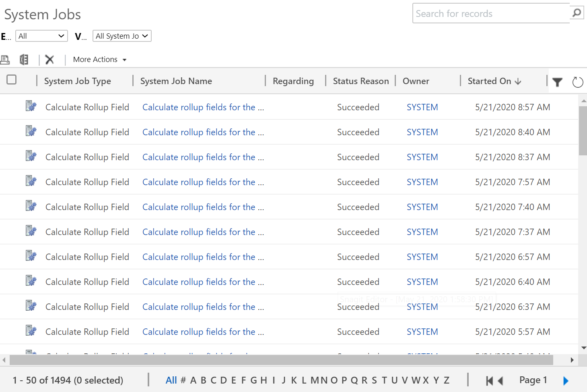Open the All System Jobs view selector
This screenshot has height=392, width=587.
click(x=122, y=36)
